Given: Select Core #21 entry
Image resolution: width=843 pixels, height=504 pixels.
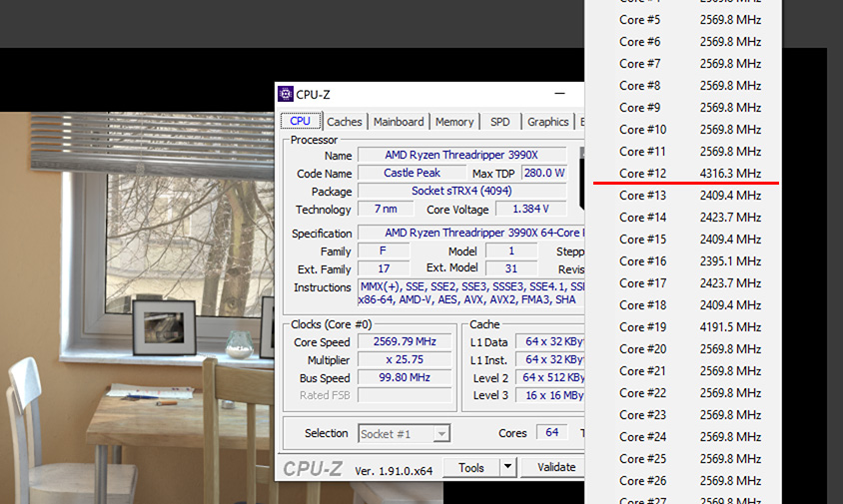Looking at the screenshot, I should coord(683,372).
